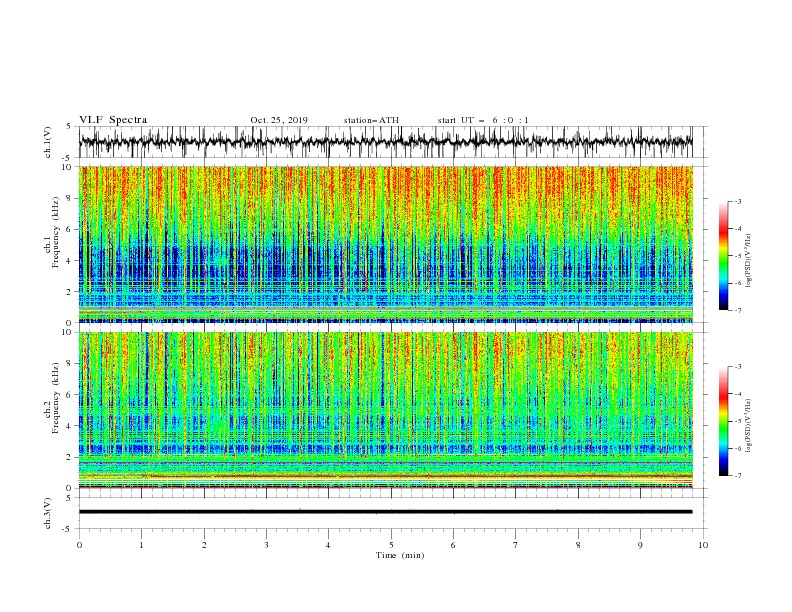Click the lower colorbar 'log(PSD)' label
Viewport: 792px width, 612px height.
(x=748, y=426)
